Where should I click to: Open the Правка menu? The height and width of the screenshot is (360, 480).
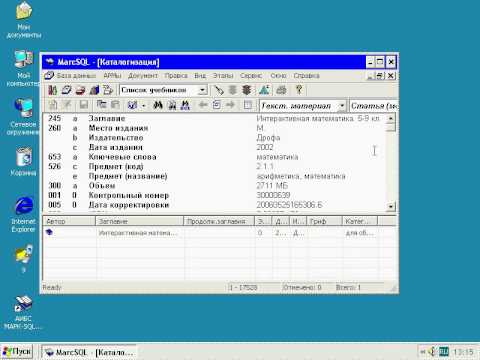tap(176, 76)
